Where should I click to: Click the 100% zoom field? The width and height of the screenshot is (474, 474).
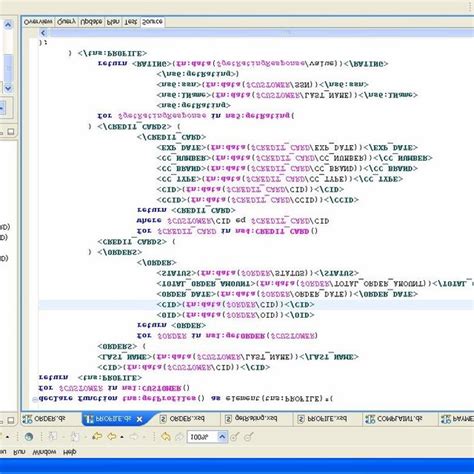click(x=202, y=437)
